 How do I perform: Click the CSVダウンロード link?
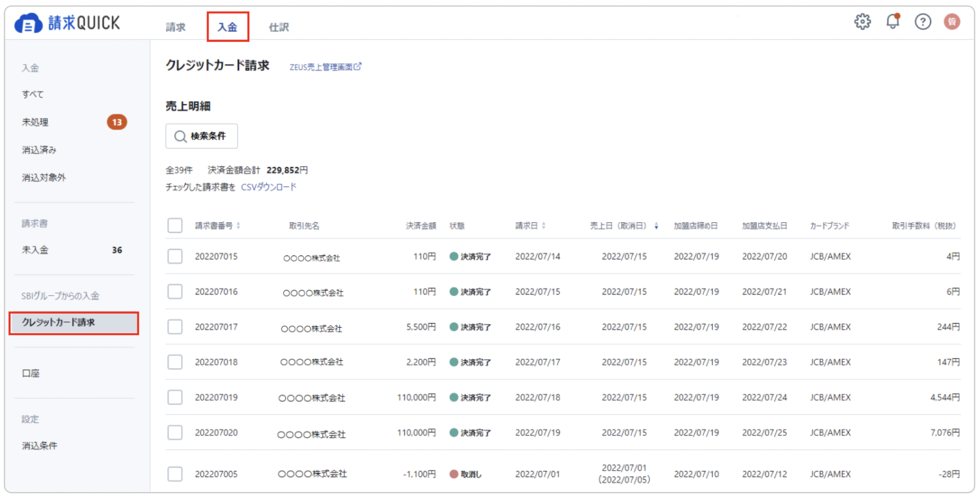coord(269,187)
